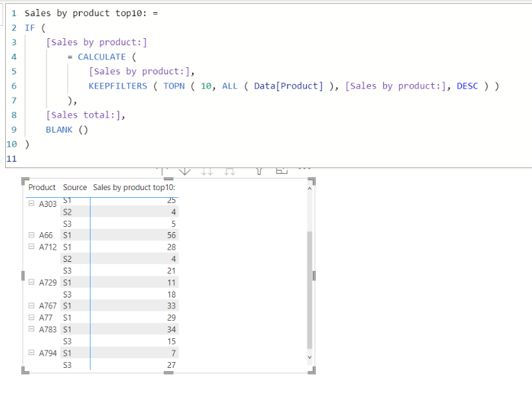Click the matrix vertical scrollbar thumb
The image size is (532, 408).
point(309,290)
